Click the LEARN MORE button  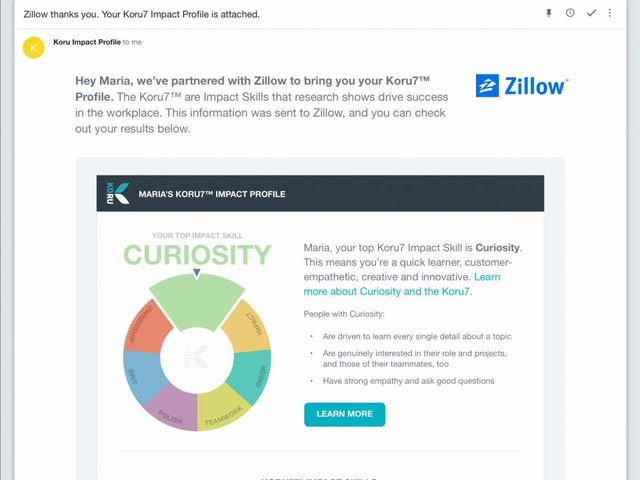pyautogui.click(x=344, y=414)
